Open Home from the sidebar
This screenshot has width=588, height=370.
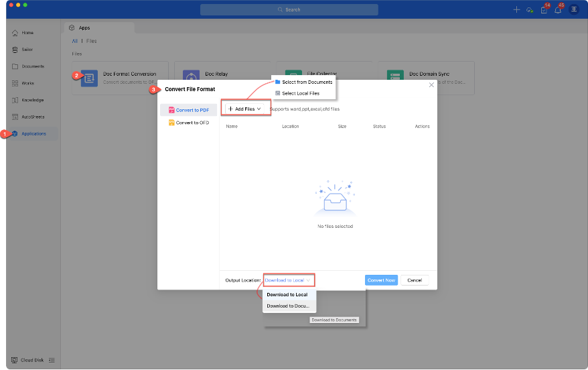pyautogui.click(x=27, y=33)
